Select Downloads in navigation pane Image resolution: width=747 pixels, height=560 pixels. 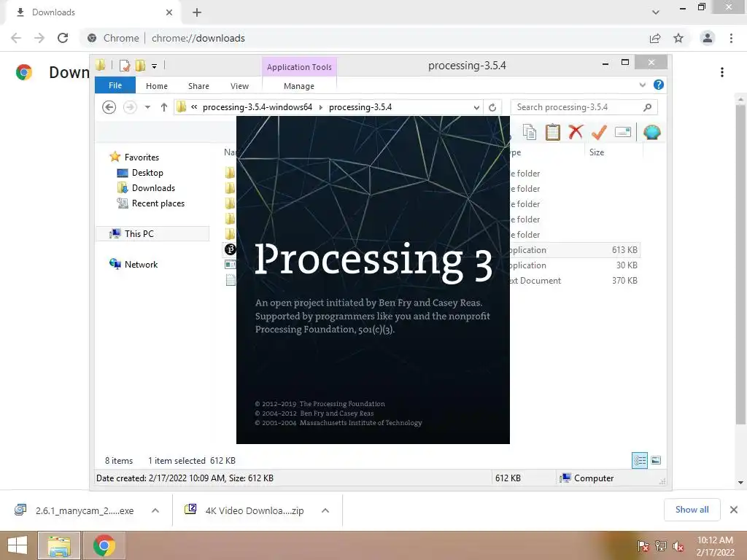[153, 187]
